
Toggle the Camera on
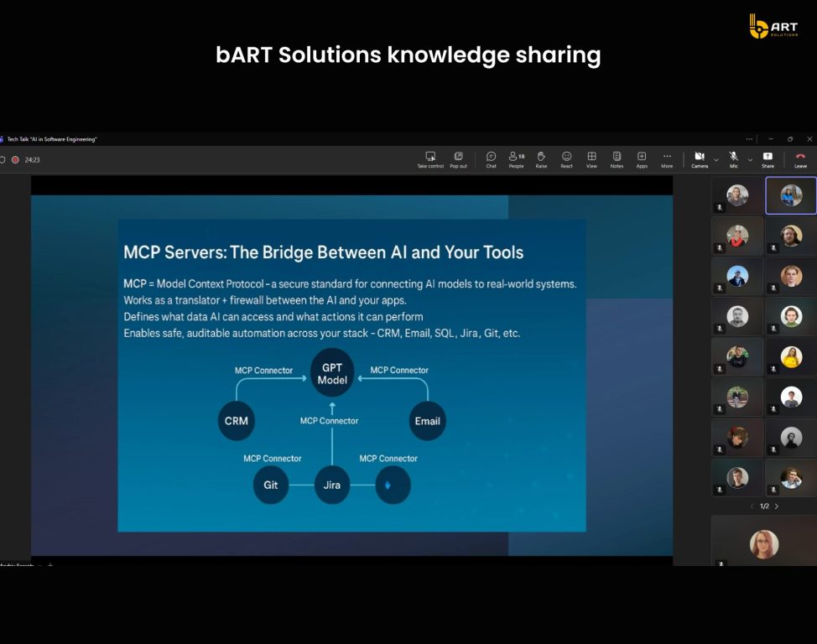[699, 159]
